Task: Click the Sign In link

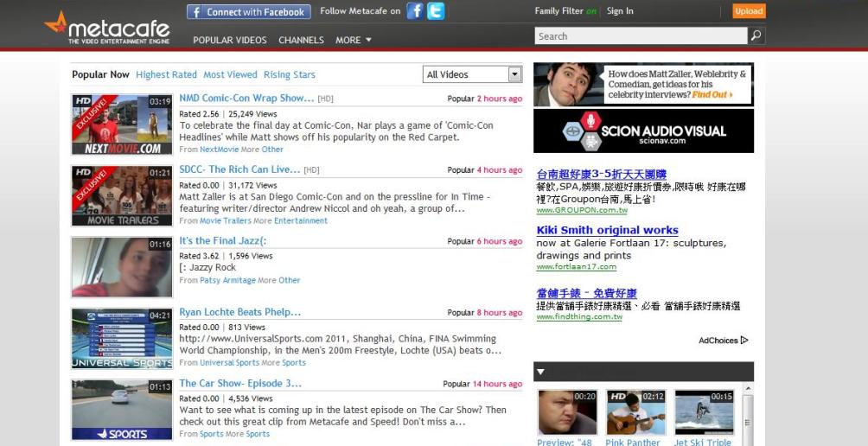Action: click(x=620, y=11)
